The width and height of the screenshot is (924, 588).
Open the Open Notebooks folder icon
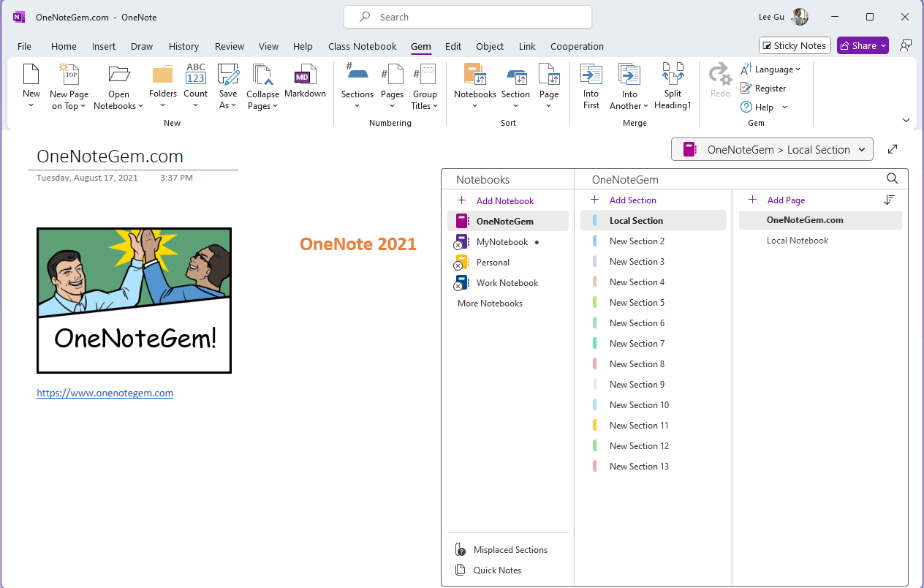pyautogui.click(x=118, y=75)
